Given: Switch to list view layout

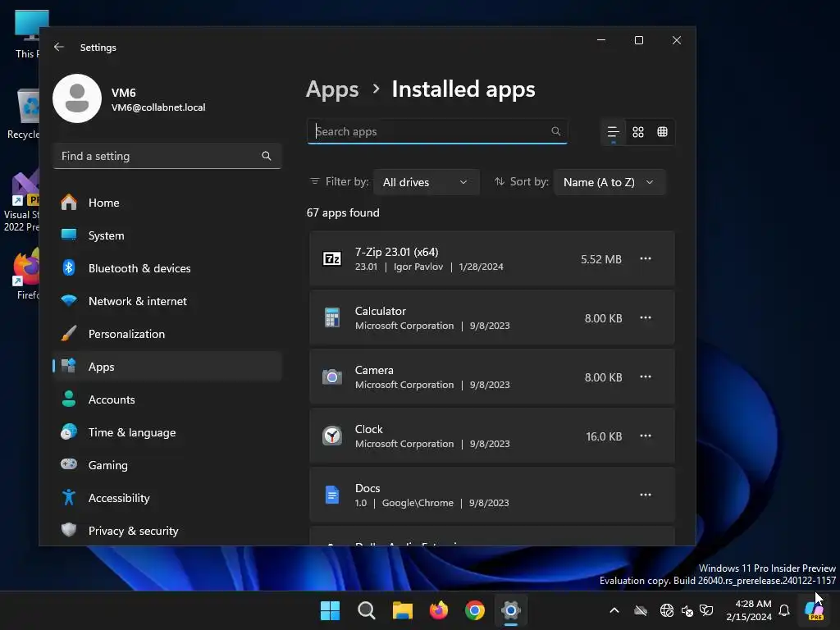Looking at the screenshot, I should pos(613,132).
